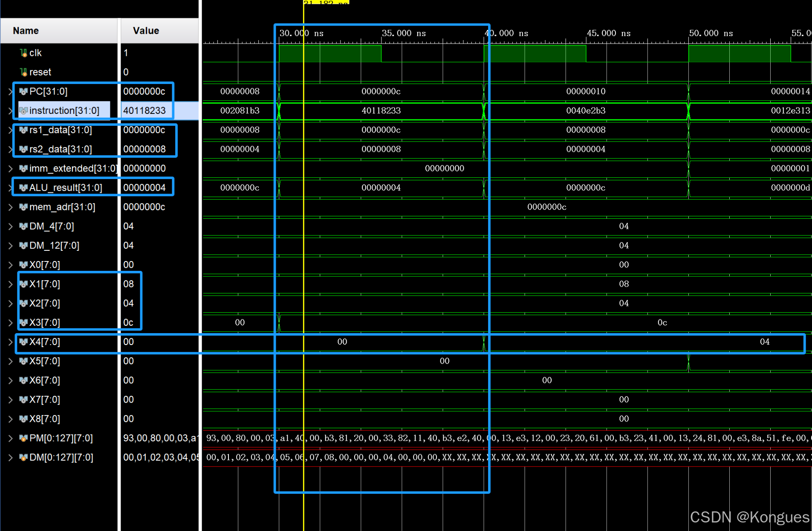This screenshot has width=812, height=531.
Task: Click the X8[7:0] bus icon
Action: pos(23,419)
